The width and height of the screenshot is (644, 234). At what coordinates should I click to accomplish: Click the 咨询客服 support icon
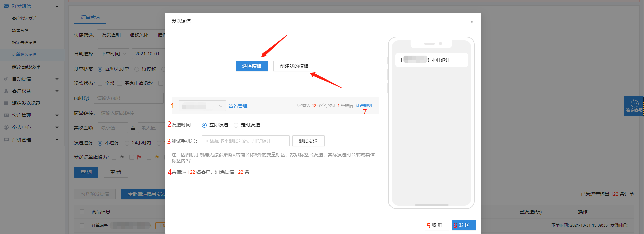pos(634,103)
